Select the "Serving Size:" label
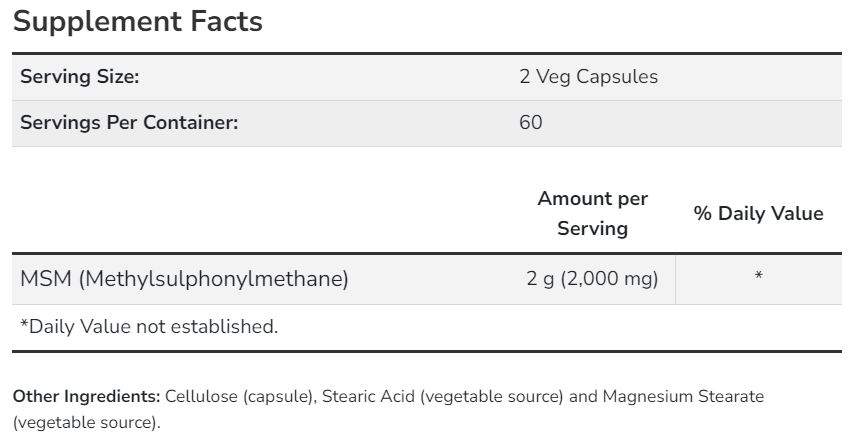 coord(79,77)
